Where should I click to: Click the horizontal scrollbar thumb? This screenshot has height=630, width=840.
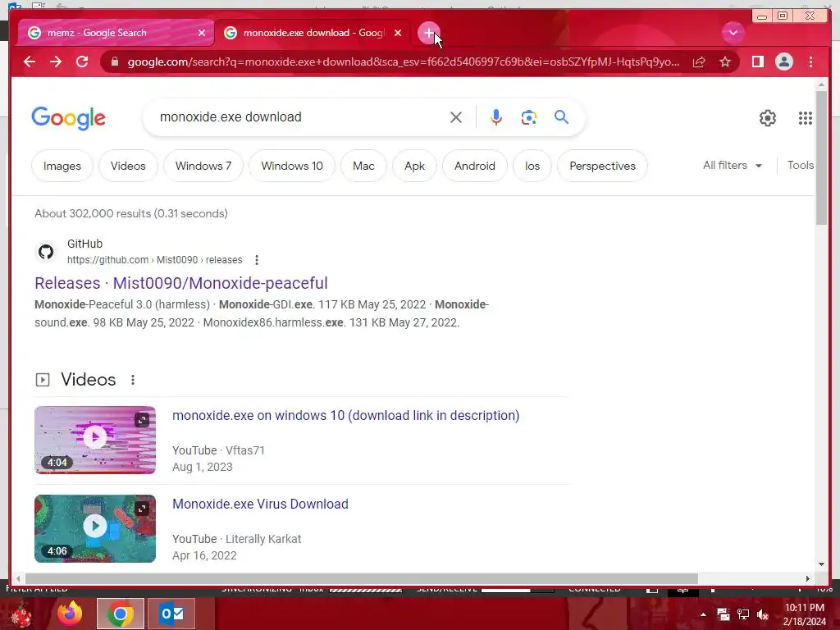click(x=362, y=578)
